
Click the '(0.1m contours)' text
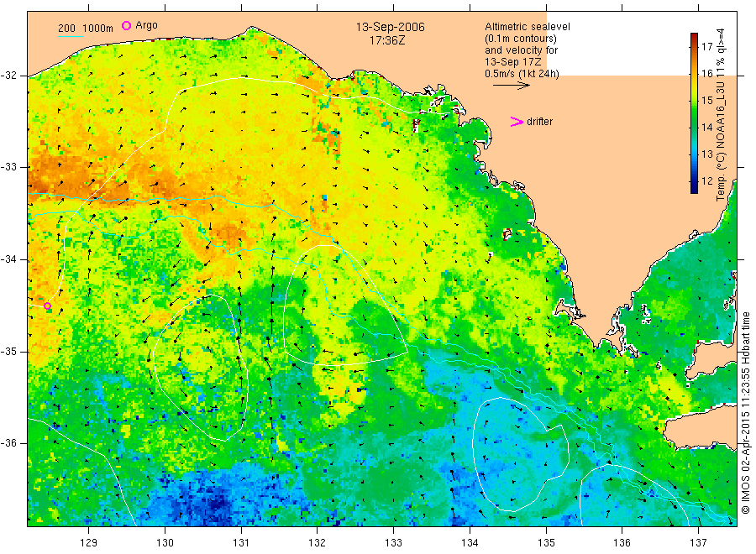point(521,39)
